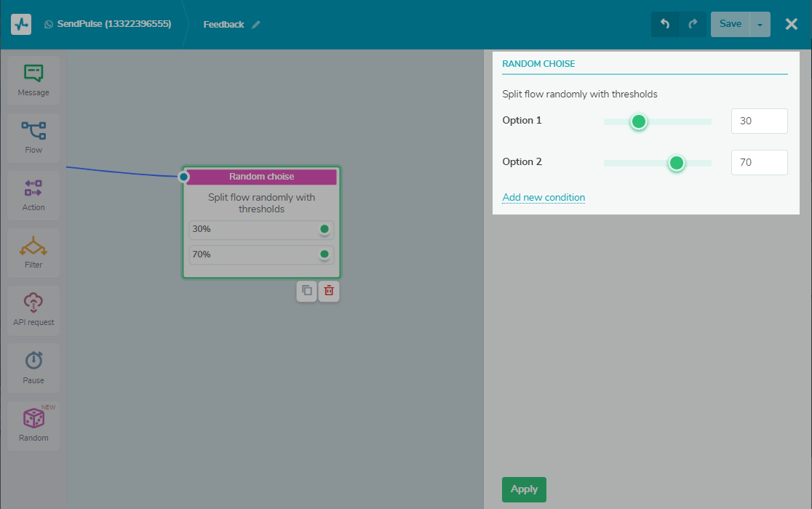Image resolution: width=812 pixels, height=509 pixels.
Task: Duplicate the Random choise node
Action: coord(307,291)
